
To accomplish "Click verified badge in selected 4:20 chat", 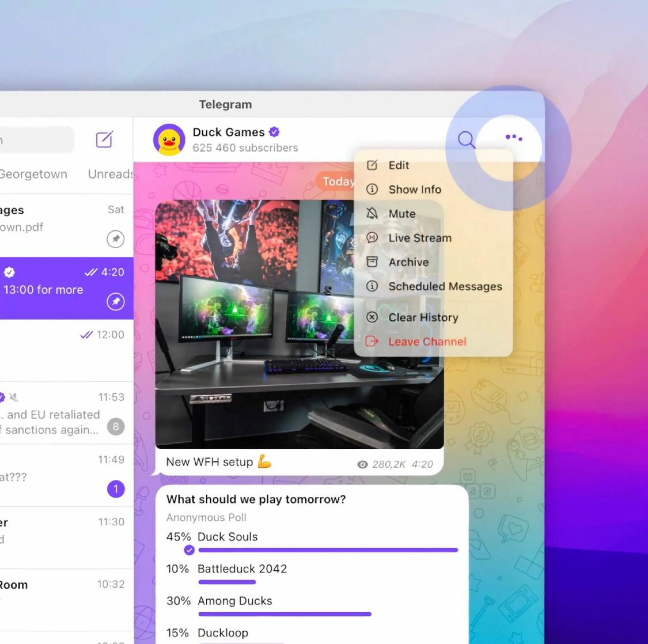I will point(9,272).
